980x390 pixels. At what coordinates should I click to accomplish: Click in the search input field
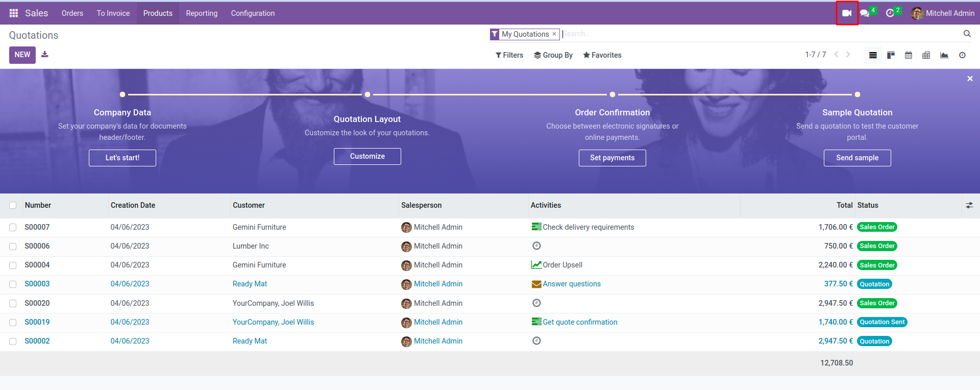tap(761, 34)
